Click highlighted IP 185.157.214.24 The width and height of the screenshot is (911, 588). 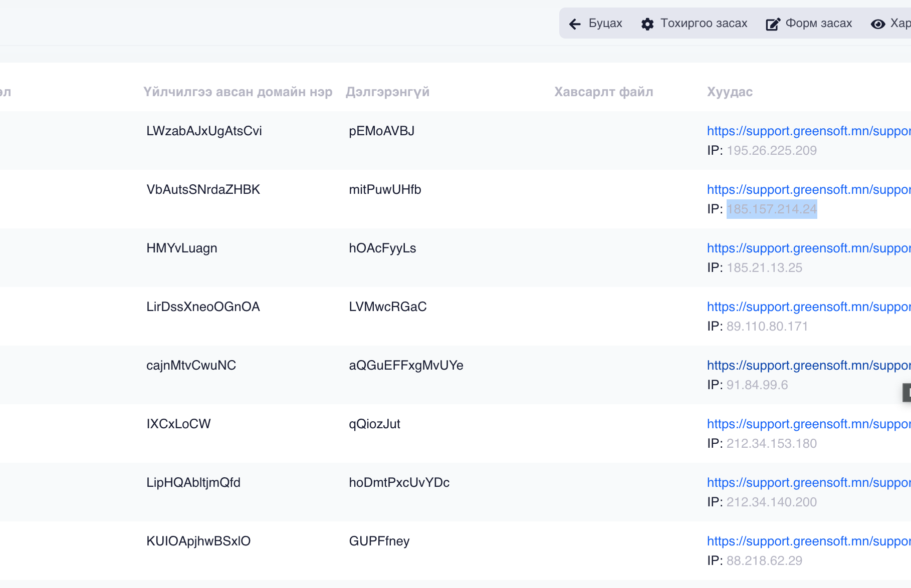coord(771,209)
